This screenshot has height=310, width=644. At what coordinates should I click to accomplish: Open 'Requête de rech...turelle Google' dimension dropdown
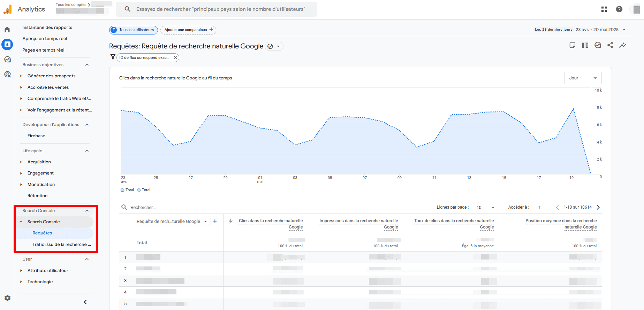tap(172, 221)
